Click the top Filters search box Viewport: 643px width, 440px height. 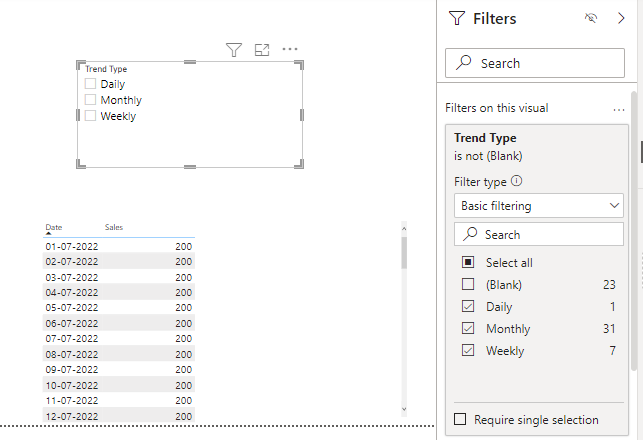pyautogui.click(x=535, y=63)
